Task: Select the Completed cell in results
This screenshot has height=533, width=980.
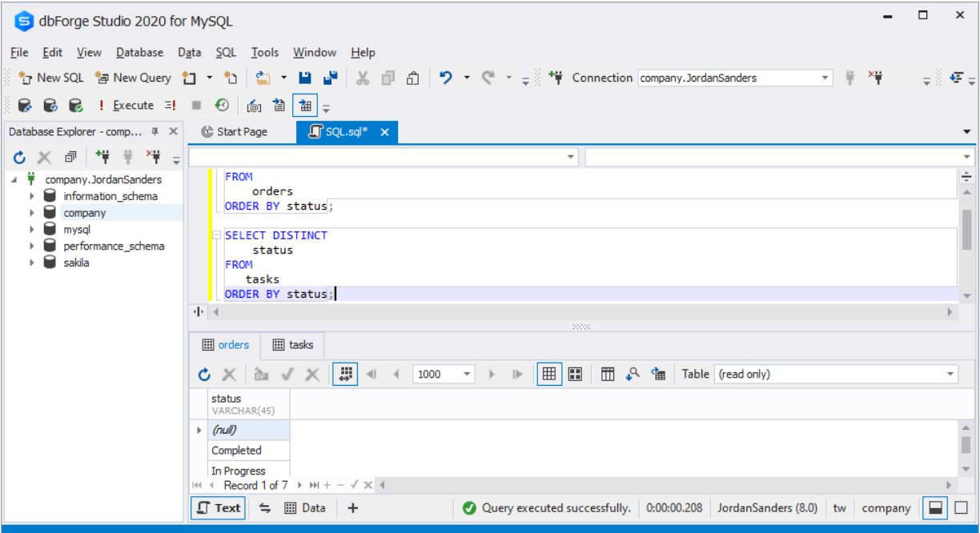Action: [x=248, y=451]
